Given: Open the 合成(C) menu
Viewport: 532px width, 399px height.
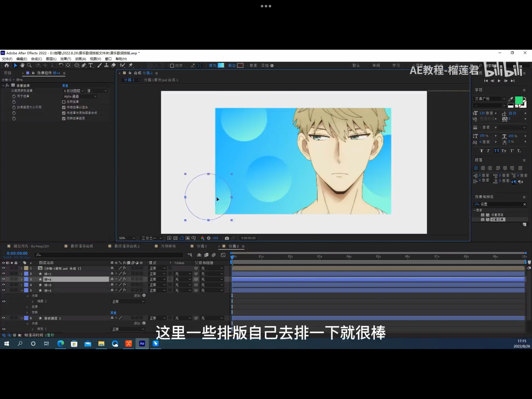Looking at the screenshot, I should pyautogui.click(x=36, y=59).
